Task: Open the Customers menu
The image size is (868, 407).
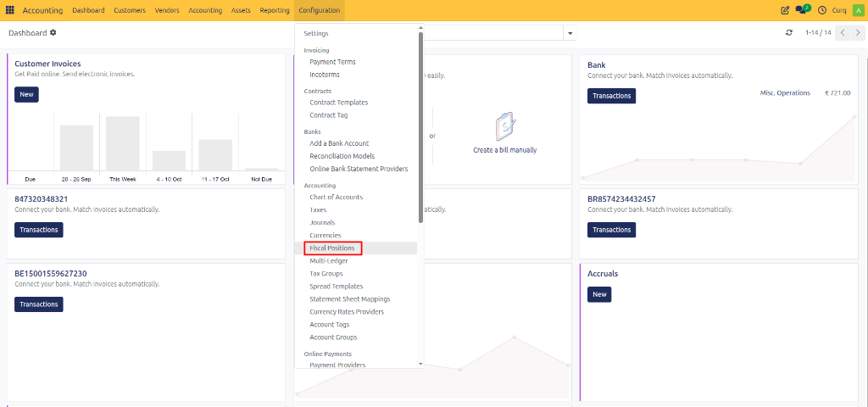Action: 130,10
